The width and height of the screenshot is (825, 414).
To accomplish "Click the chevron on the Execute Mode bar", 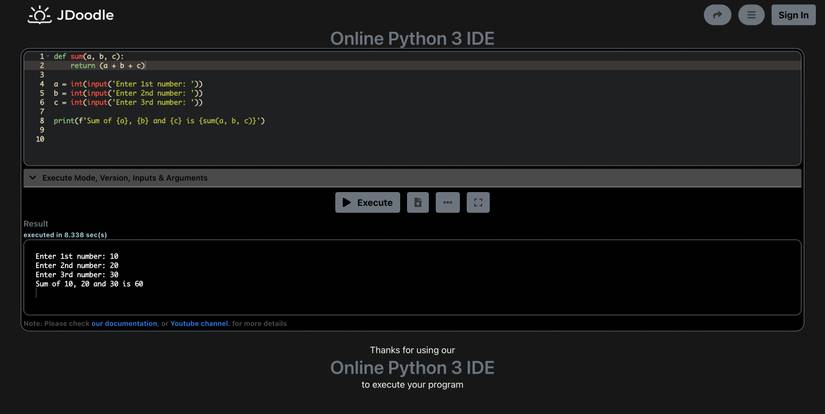I will (x=33, y=178).
